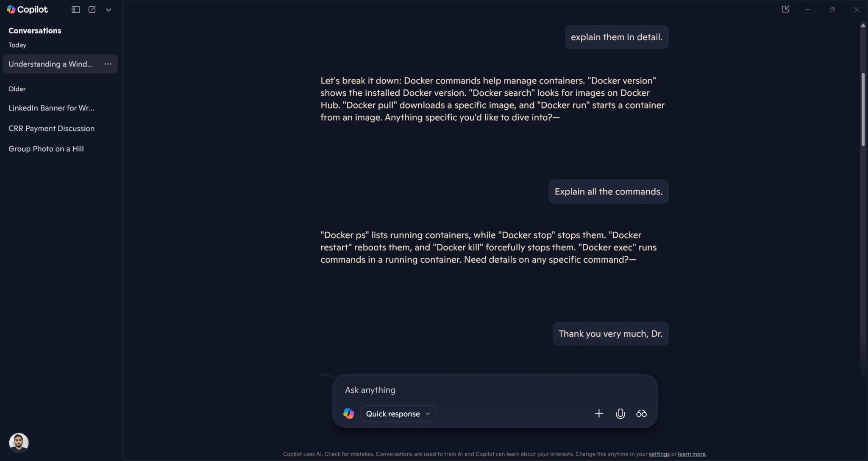Screen dimensions: 868x461
Task: Click the plus icon to add attachment
Action: [x=598, y=414]
